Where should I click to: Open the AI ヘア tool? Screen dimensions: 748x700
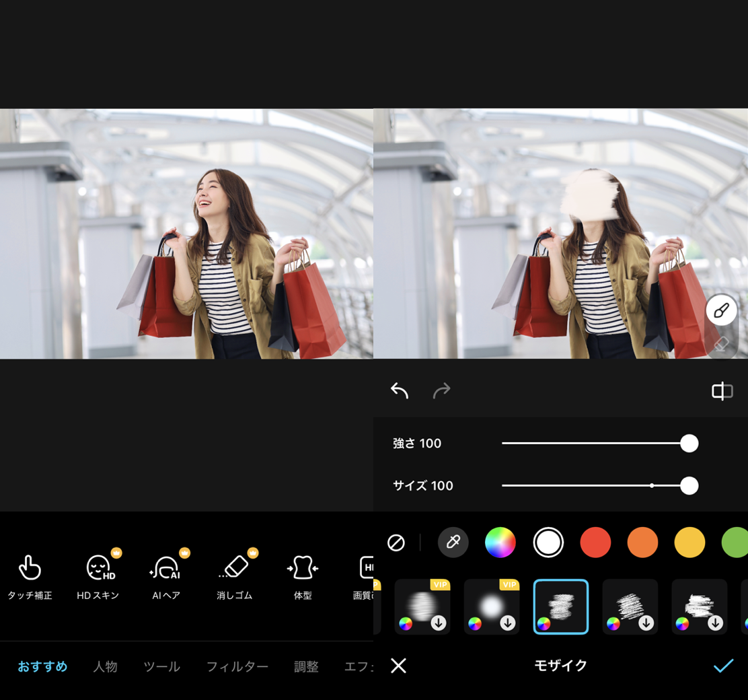tap(166, 576)
